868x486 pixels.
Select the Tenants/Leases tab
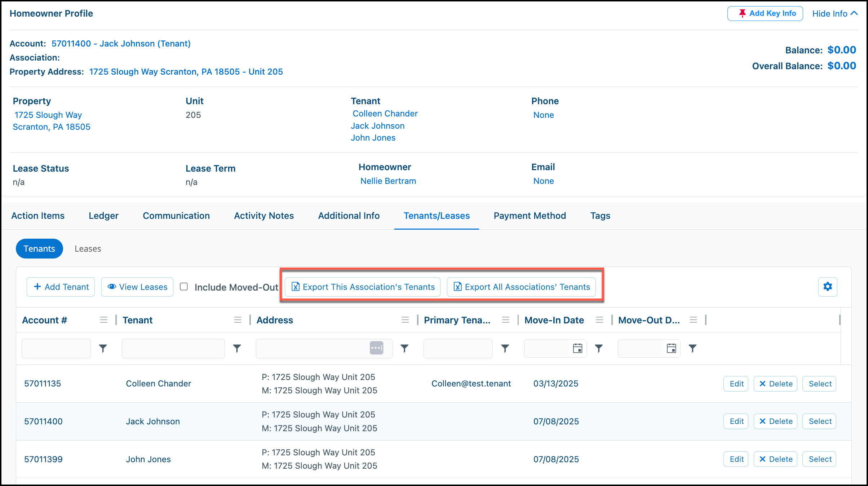pos(437,216)
